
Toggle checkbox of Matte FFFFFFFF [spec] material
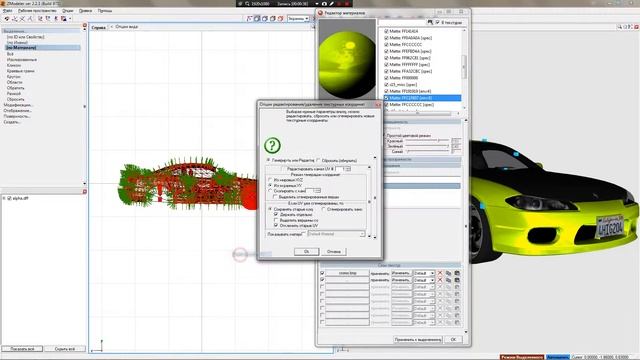pos(386,64)
